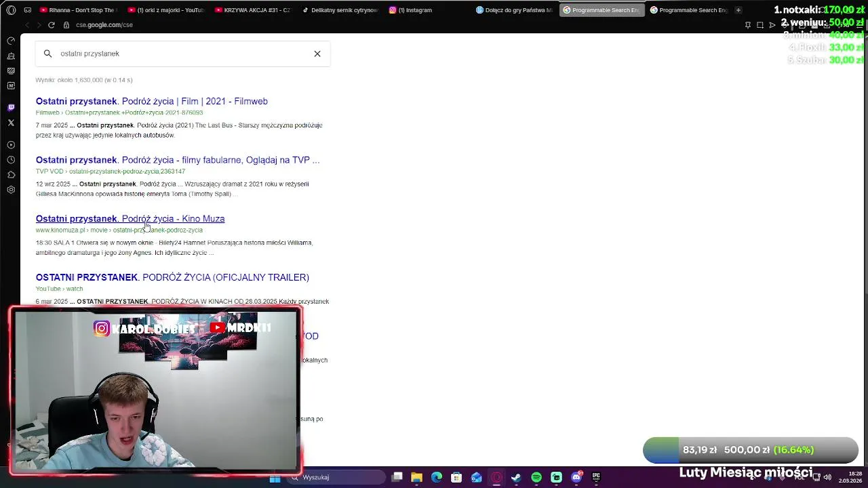Viewport: 868px width, 488px height.
Task: Open Microsoft Store from the taskbar
Action: pos(456,478)
